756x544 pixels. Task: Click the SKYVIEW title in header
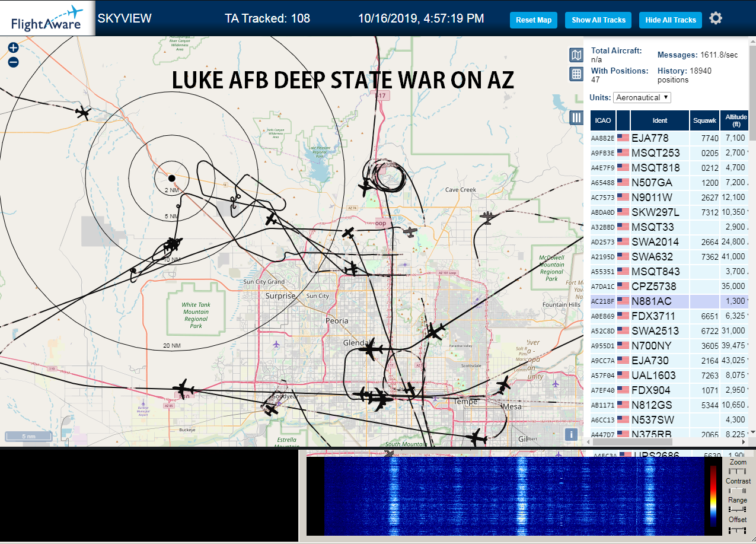tap(125, 18)
